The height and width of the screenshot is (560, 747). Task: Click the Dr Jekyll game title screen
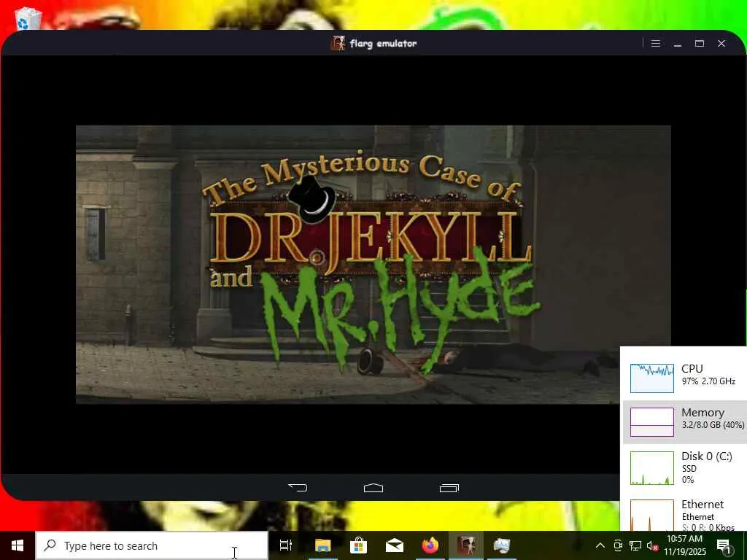[x=373, y=264]
